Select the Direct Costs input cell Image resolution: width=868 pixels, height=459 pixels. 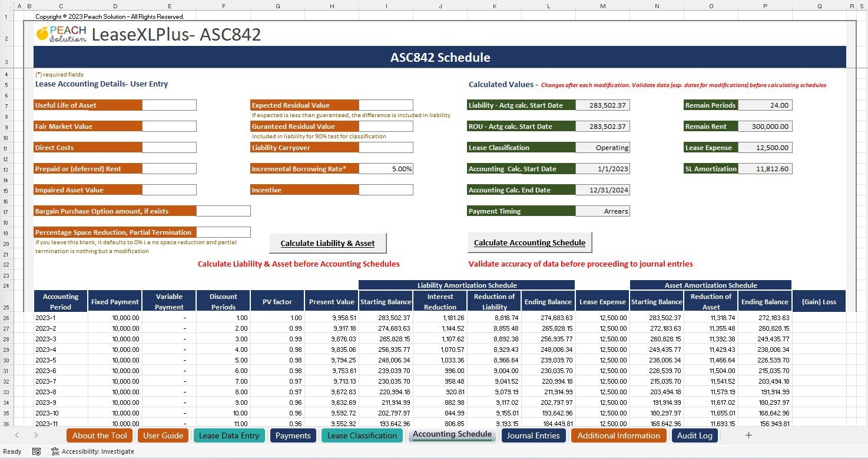click(x=169, y=148)
